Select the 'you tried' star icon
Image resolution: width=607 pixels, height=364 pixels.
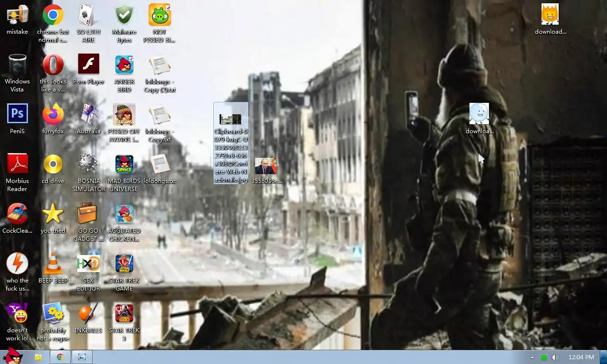[x=53, y=218]
